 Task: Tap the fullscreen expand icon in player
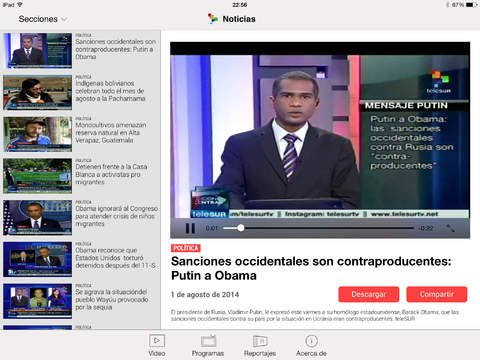pyautogui.click(x=450, y=228)
